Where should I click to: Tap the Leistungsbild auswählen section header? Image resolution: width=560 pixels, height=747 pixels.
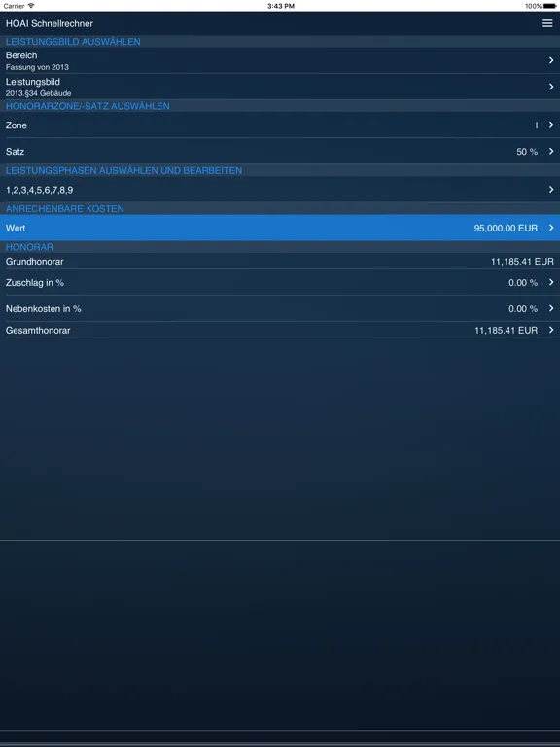coord(73,42)
